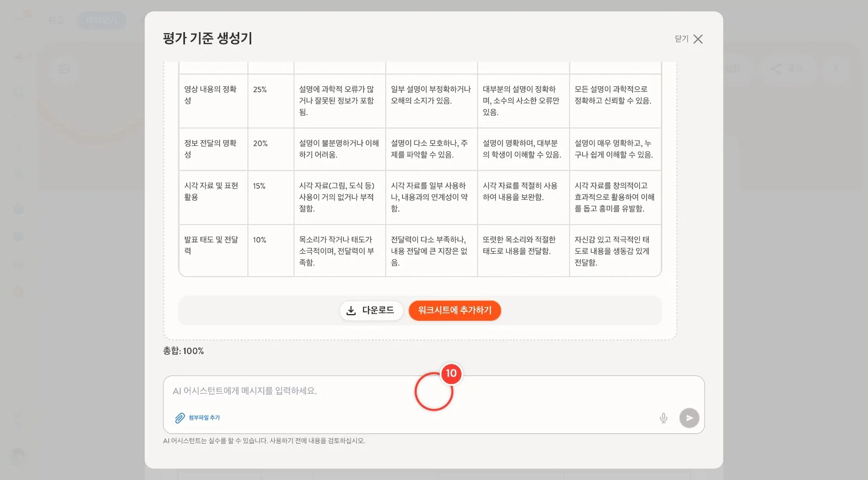868x480 pixels.
Task: Click cell '설명이 불분명하거나 이해하기 어려움'
Action: 340,149
